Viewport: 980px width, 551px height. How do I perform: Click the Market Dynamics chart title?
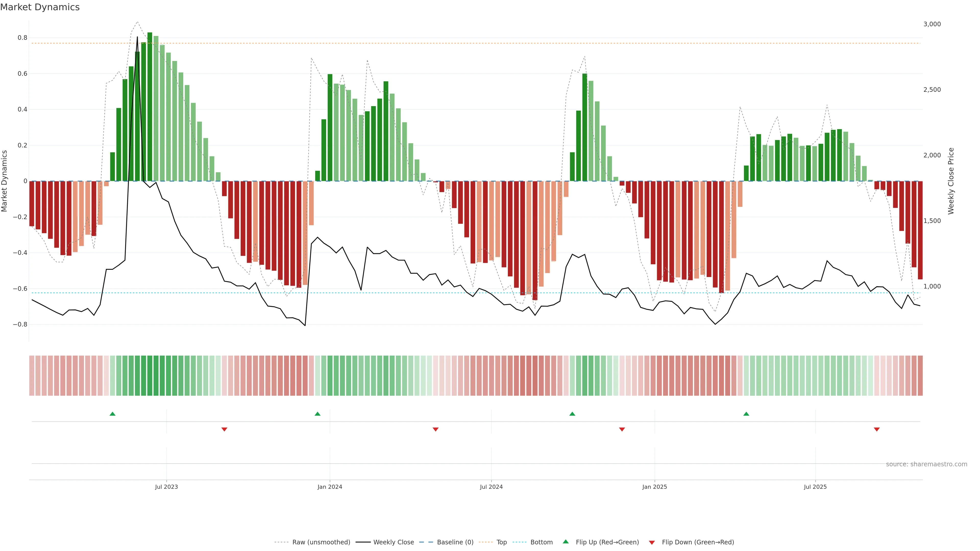tap(40, 7)
